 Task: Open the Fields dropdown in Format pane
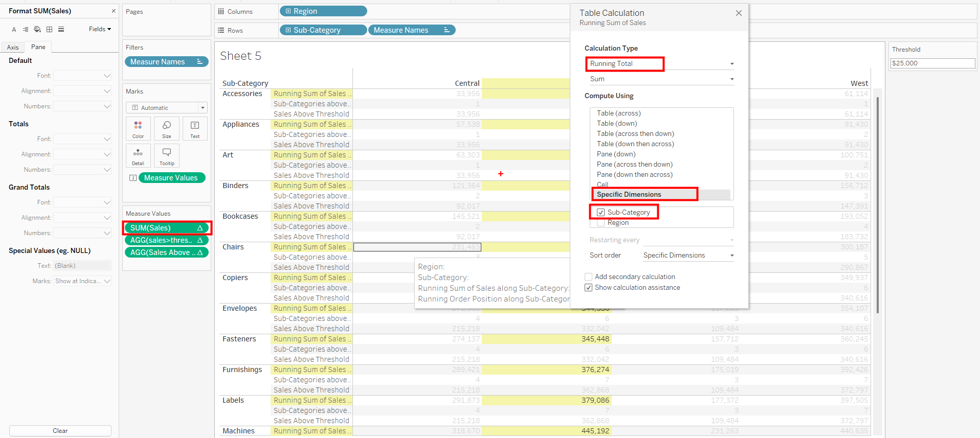coord(100,29)
